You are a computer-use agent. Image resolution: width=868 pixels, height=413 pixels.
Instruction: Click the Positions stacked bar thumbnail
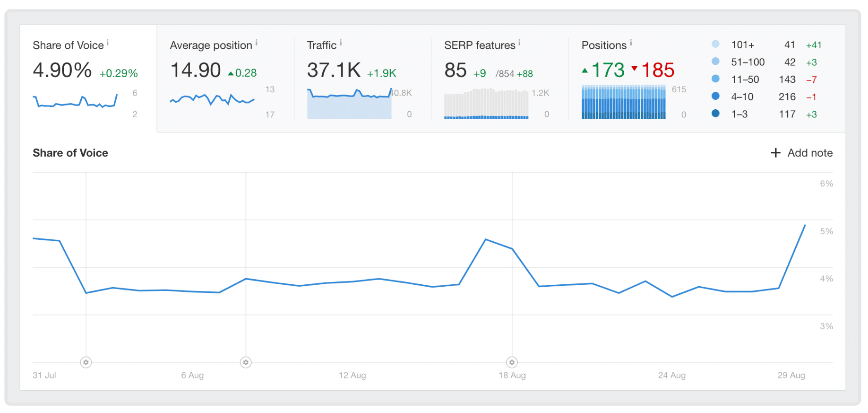(x=623, y=102)
